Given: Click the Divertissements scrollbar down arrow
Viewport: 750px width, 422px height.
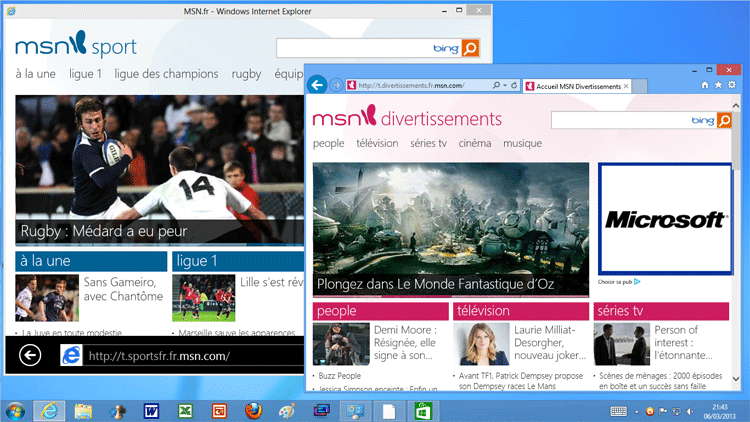Looking at the screenshot, I should pos(736,378).
